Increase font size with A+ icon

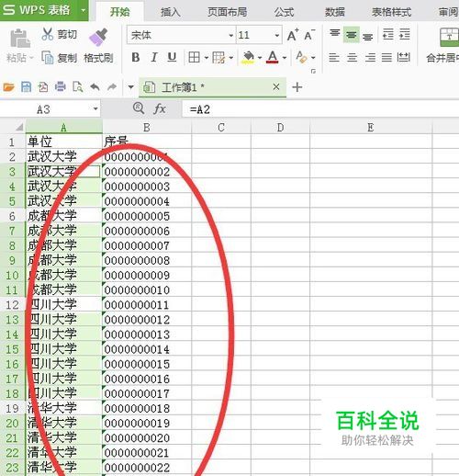[293, 35]
